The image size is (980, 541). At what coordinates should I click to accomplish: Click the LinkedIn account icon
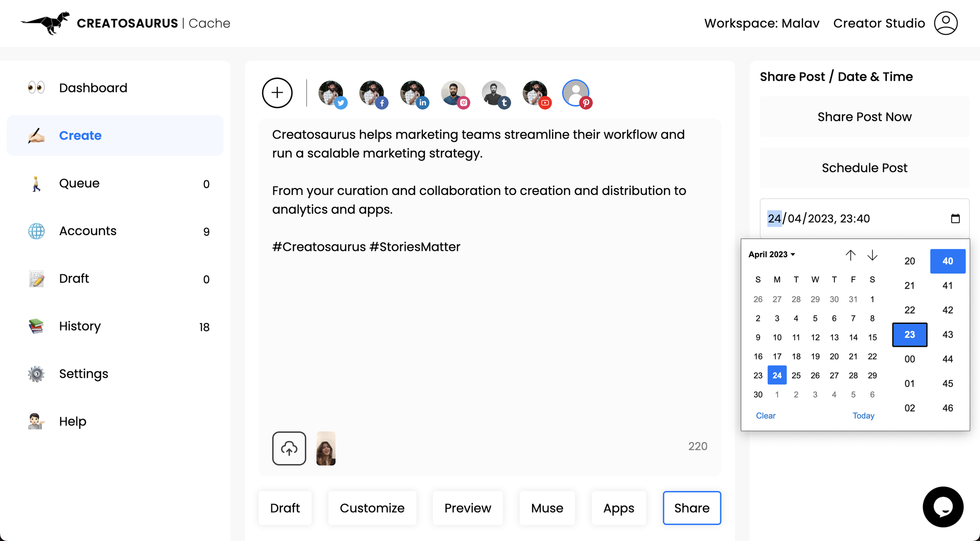click(x=413, y=93)
